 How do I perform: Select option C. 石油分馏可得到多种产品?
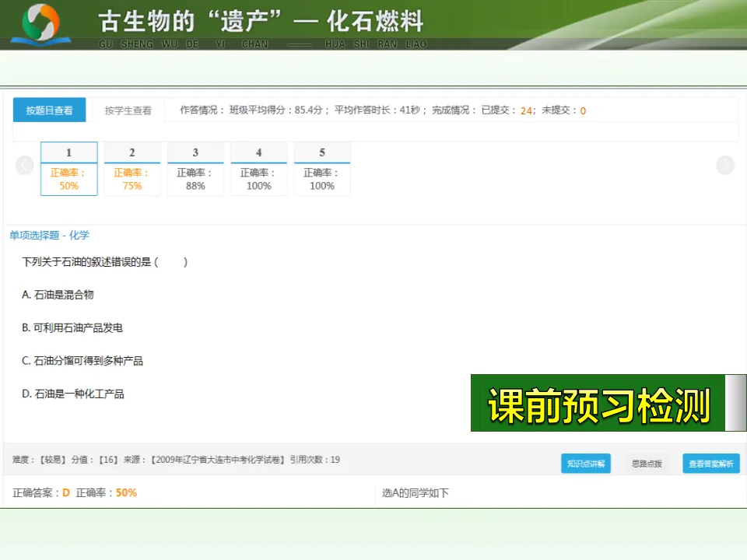(x=82, y=360)
